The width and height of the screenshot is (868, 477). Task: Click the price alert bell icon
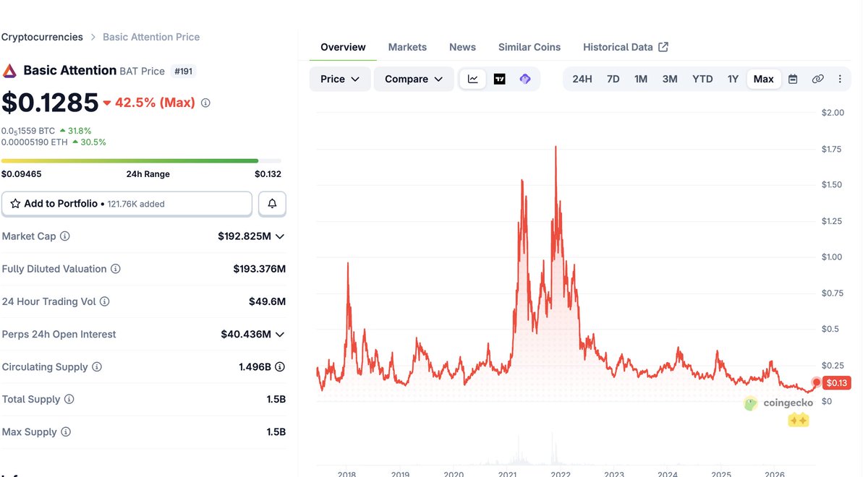[273, 204]
